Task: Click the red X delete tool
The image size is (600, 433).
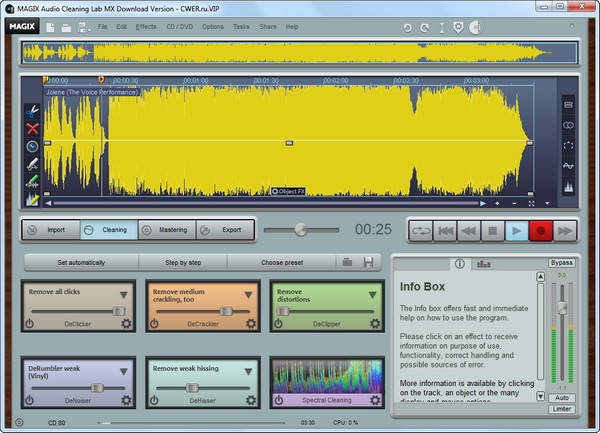Action: click(32, 128)
